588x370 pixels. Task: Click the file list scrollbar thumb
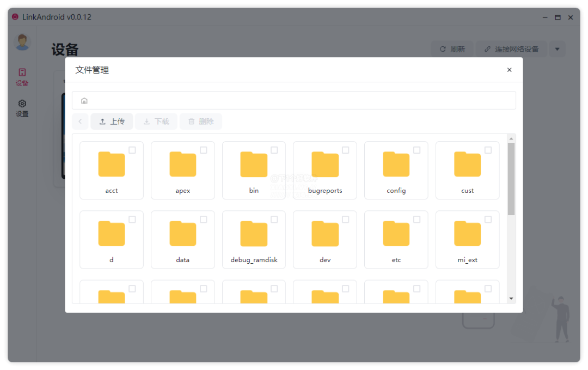click(x=511, y=179)
